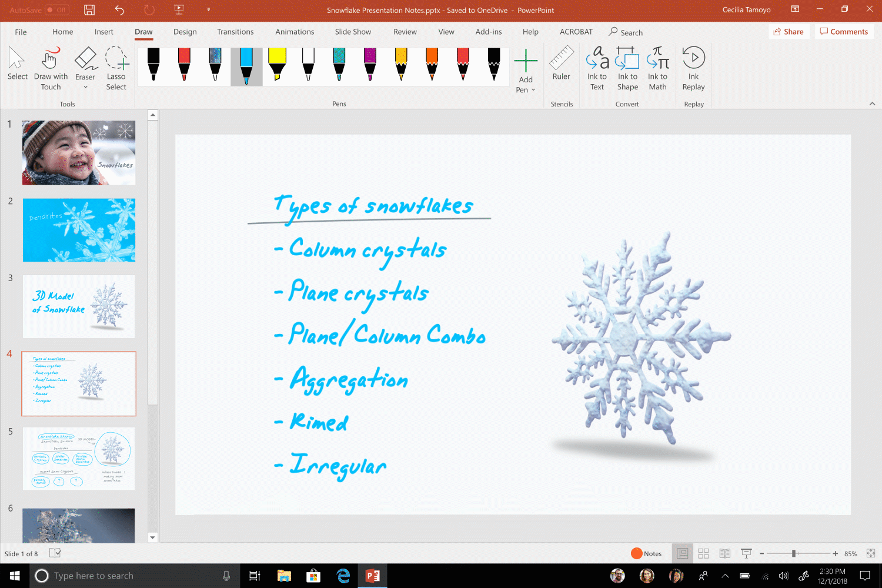Image resolution: width=882 pixels, height=588 pixels.
Task: Collapse the ribbon with the chevron
Action: [x=872, y=103]
